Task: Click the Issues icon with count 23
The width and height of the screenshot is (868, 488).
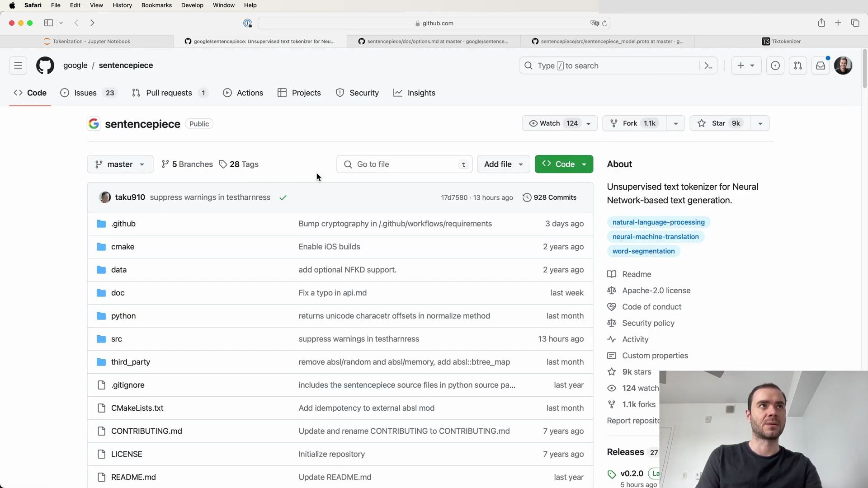Action: (x=87, y=93)
